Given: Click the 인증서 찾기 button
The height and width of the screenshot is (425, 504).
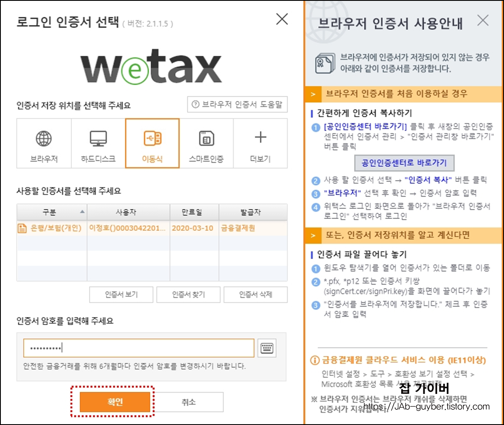Looking at the screenshot, I should pyautogui.click(x=189, y=295).
